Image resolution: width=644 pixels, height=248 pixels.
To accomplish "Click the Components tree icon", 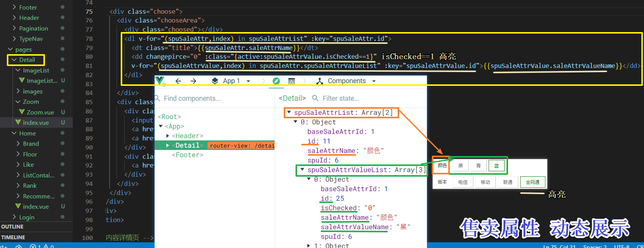I will (x=320, y=81).
